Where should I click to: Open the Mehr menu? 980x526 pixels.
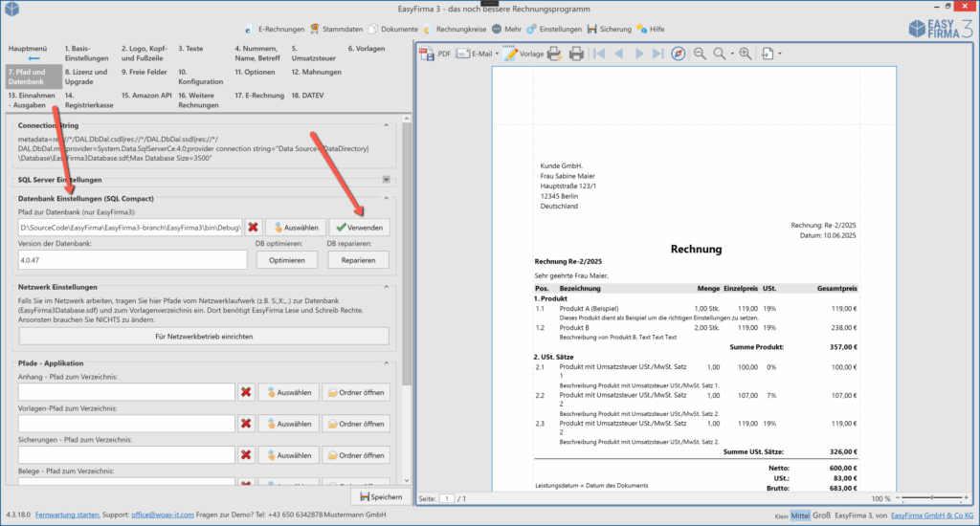click(x=507, y=30)
